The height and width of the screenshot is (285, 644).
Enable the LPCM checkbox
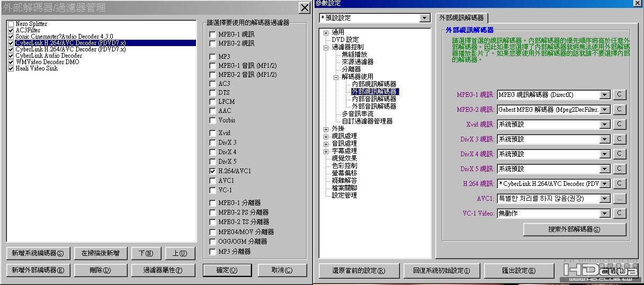point(213,102)
